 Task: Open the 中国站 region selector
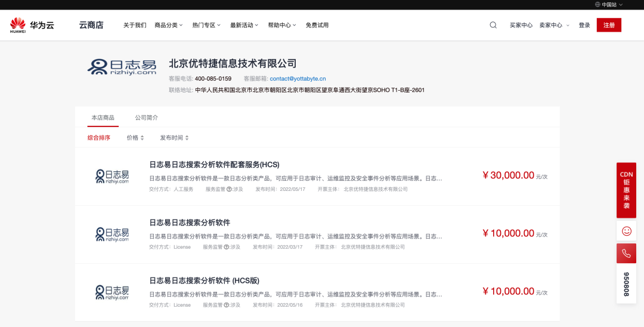click(609, 5)
